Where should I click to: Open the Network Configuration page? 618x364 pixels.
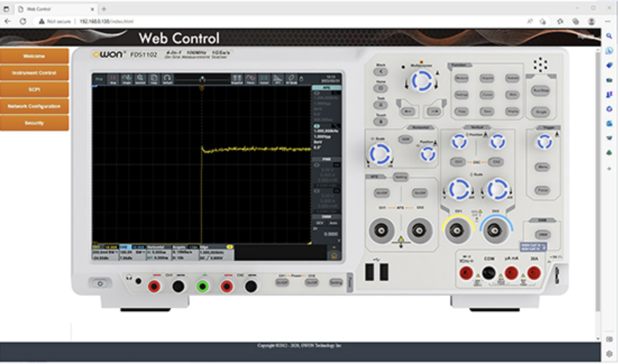pos(34,106)
